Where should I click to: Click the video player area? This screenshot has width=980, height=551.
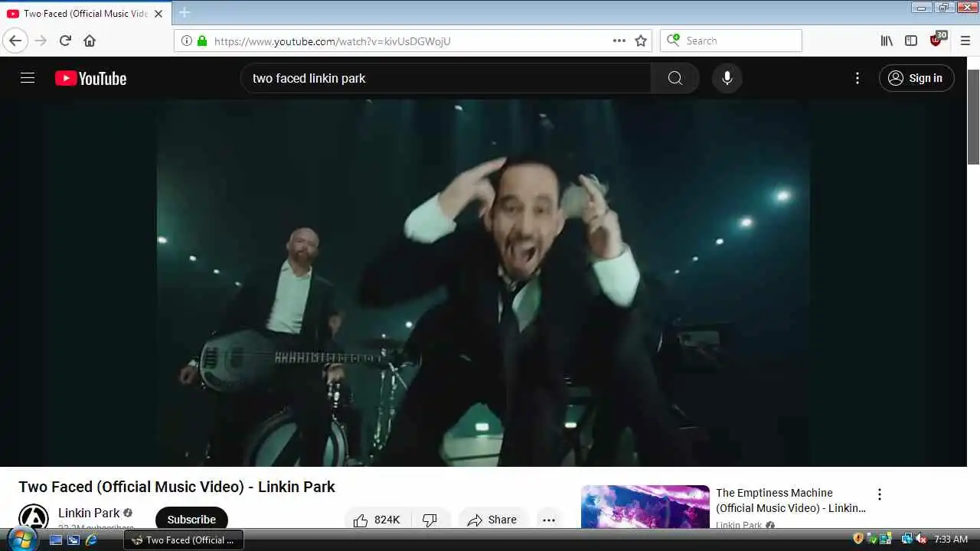[x=483, y=282]
